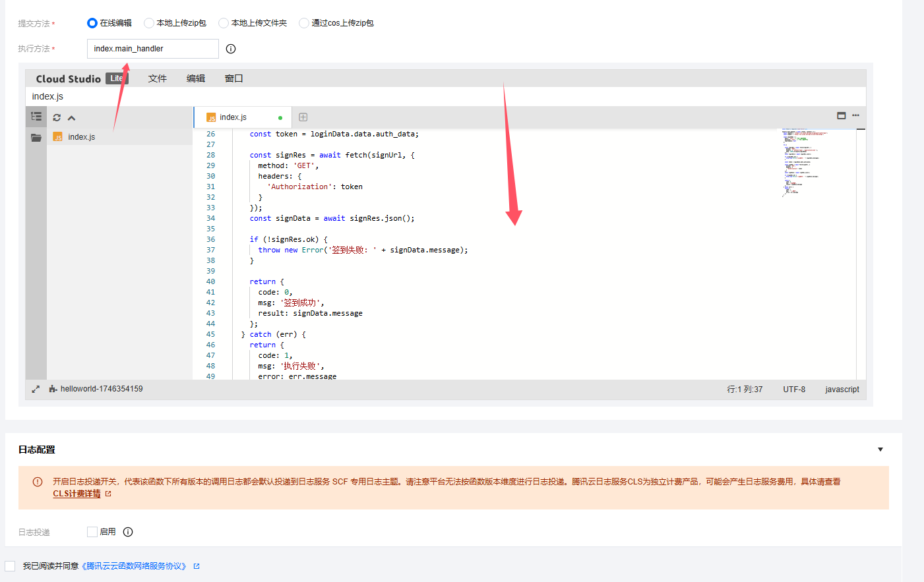This screenshot has width=924, height=582.
Task: Collapse file tree with the up chevron
Action: (71, 118)
